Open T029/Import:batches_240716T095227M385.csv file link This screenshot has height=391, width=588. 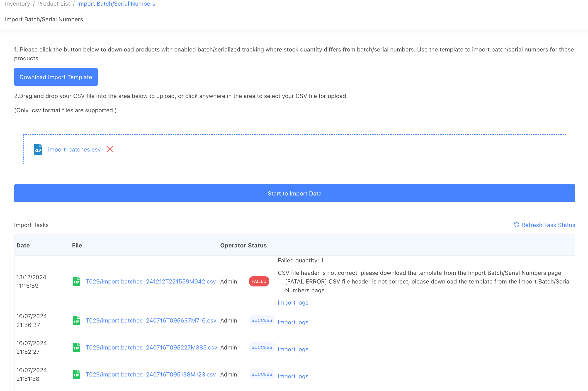click(151, 347)
